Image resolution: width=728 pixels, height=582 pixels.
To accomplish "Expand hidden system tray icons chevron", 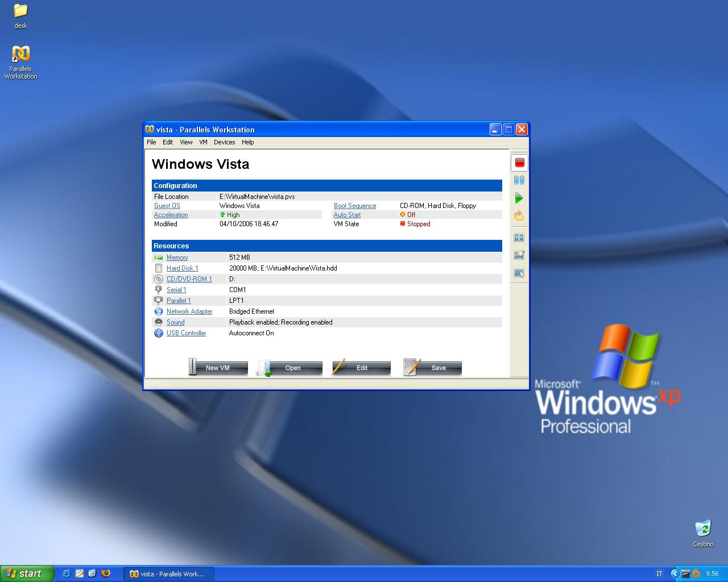I will coord(675,573).
